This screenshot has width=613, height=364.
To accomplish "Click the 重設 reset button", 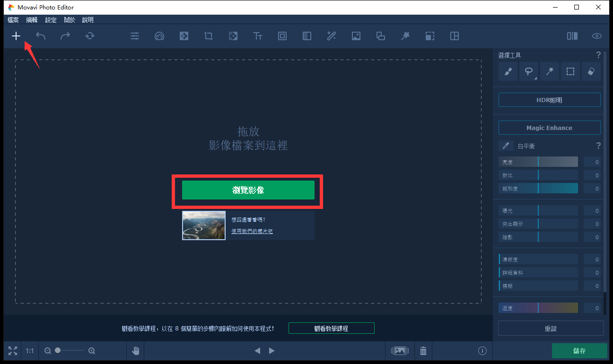I will [551, 328].
